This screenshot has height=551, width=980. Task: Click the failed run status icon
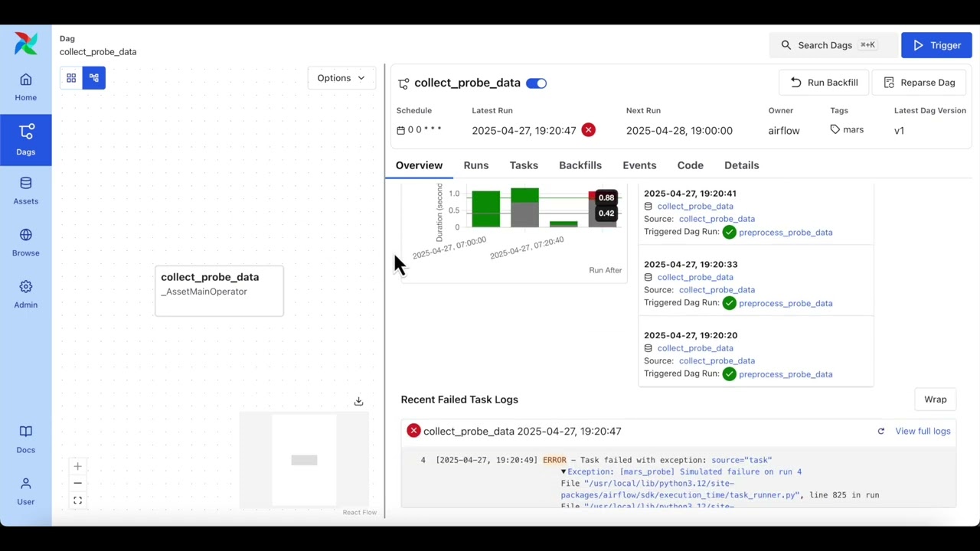[588, 130]
